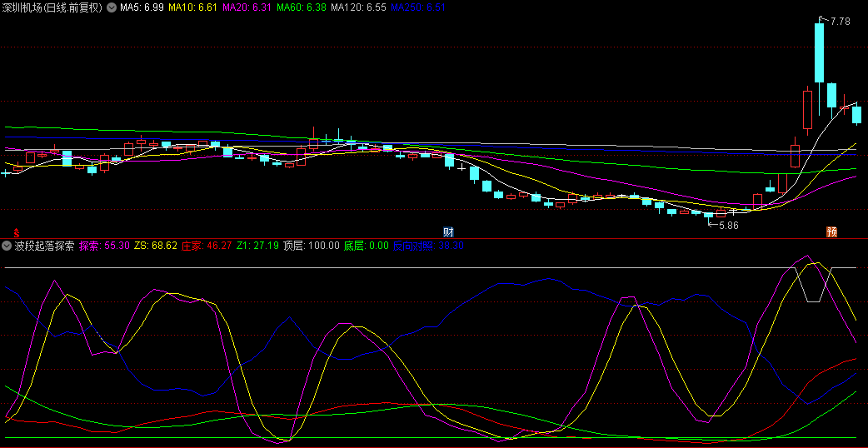Expand the 波段起落探索 indicator dropdown arrow
This screenshot has height=448, width=868.
click(x=7, y=246)
